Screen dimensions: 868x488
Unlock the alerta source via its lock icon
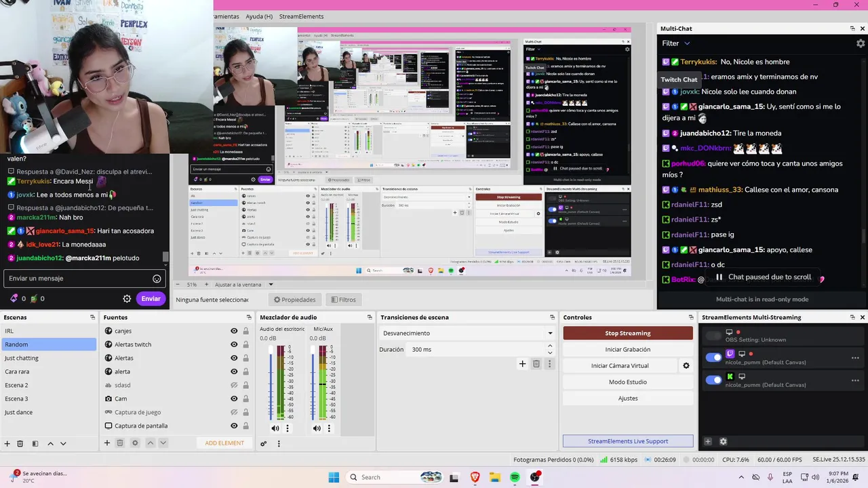coord(245,371)
